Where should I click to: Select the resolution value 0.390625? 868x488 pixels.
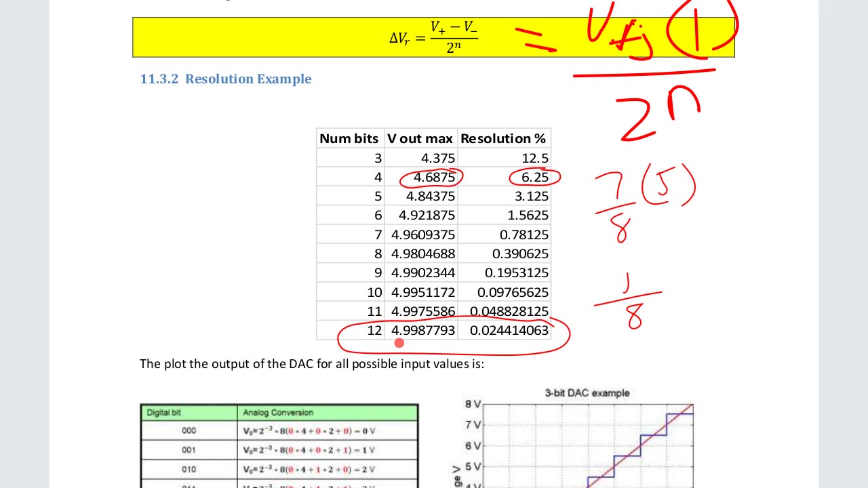pyautogui.click(x=521, y=253)
